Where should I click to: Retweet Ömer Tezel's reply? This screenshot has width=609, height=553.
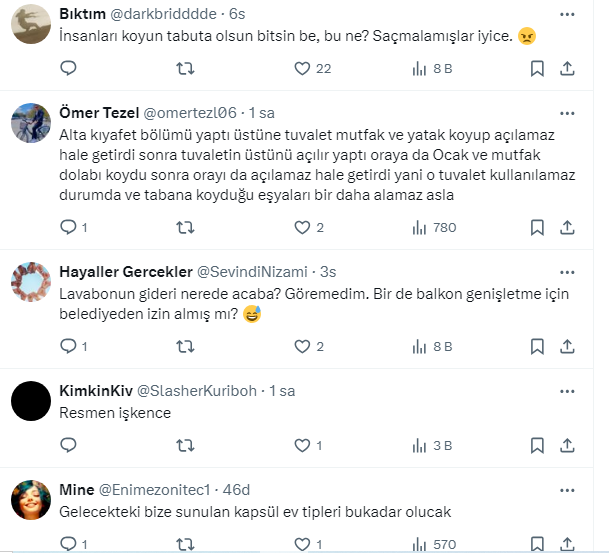[185, 228]
